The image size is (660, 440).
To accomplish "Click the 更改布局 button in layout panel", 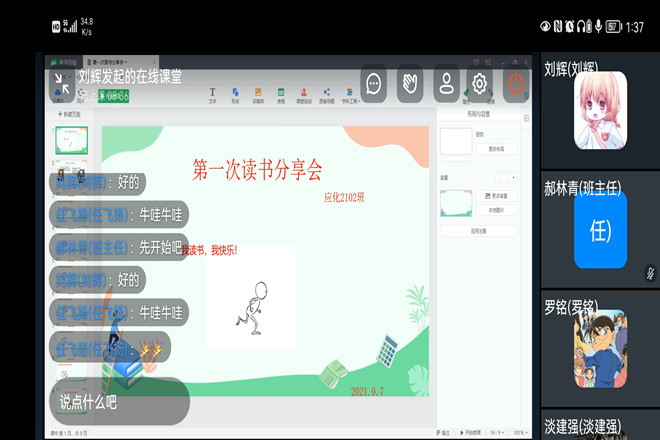I will (497, 148).
